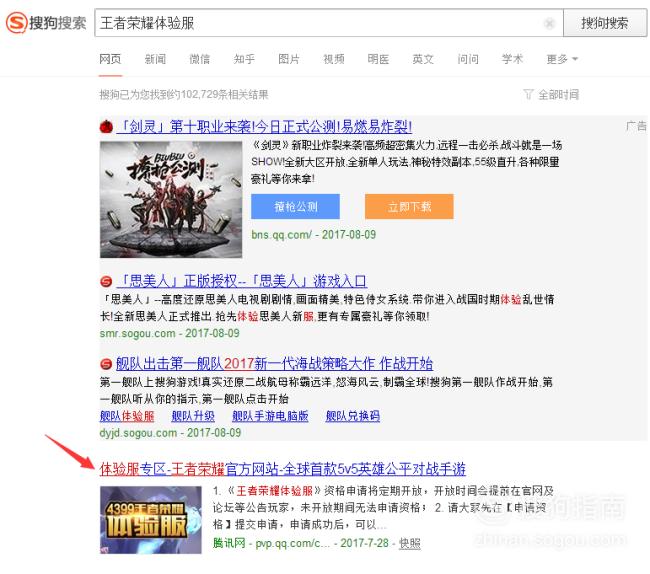Click the bns.qq.com URL text
This screenshot has height=574, width=650.
[281, 235]
